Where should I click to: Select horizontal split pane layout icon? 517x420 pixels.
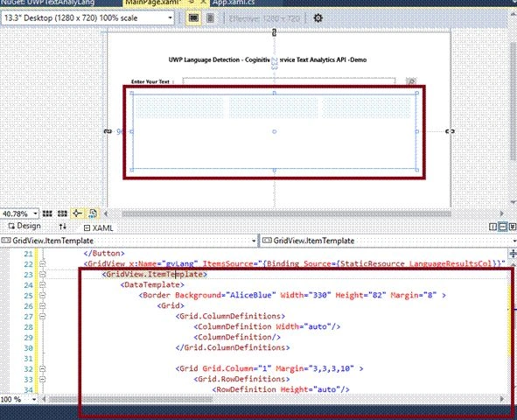502,227
